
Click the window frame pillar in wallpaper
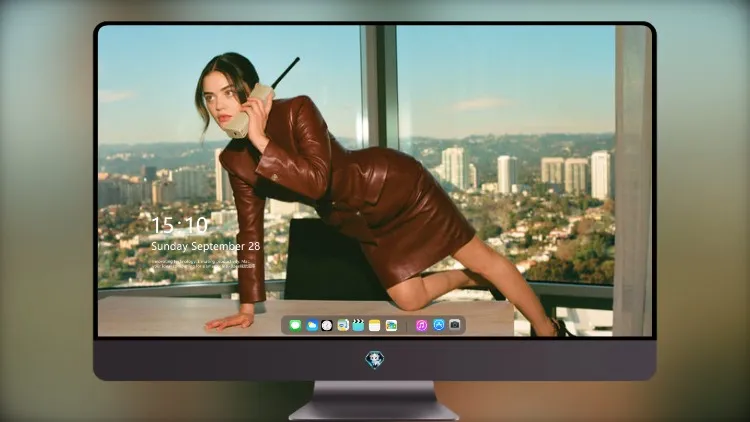[379, 86]
